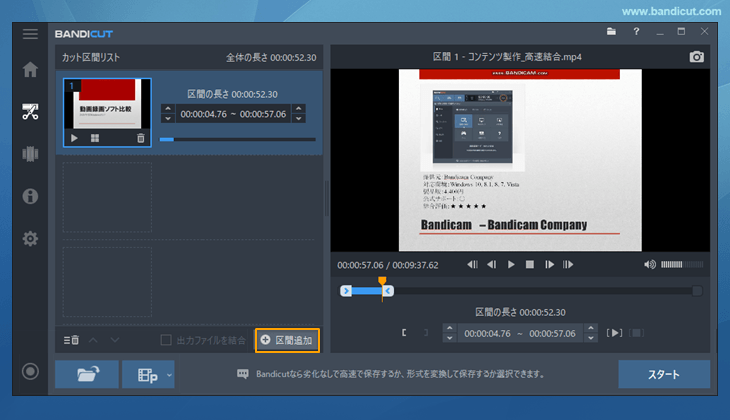Enable merging output files checkbox
This screenshot has height=420, width=730.
point(166,340)
